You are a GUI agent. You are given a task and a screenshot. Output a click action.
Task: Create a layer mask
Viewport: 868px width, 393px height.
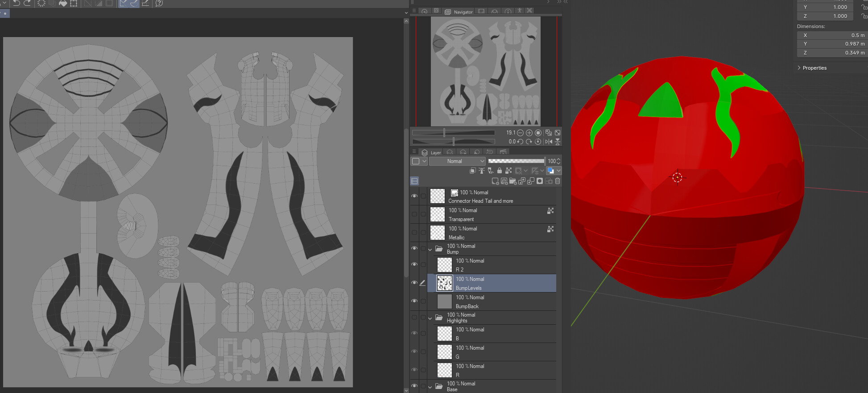pos(540,181)
